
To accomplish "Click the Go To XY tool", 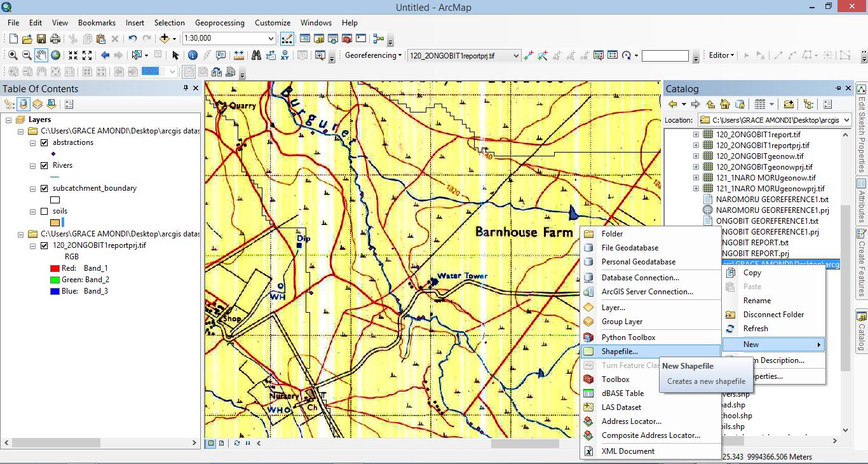I will [x=284, y=55].
